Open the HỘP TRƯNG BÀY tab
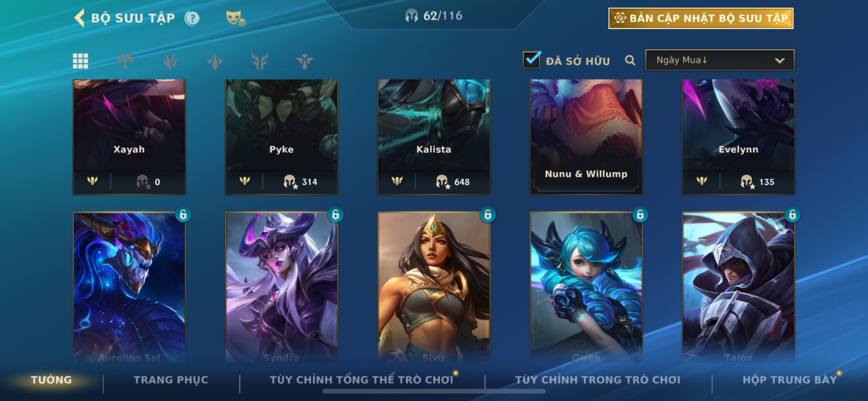Viewport: 868px width, 401px height. tap(789, 380)
